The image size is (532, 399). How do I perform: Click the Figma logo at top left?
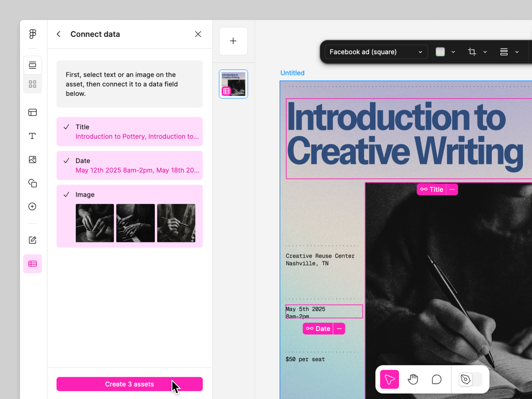32,34
